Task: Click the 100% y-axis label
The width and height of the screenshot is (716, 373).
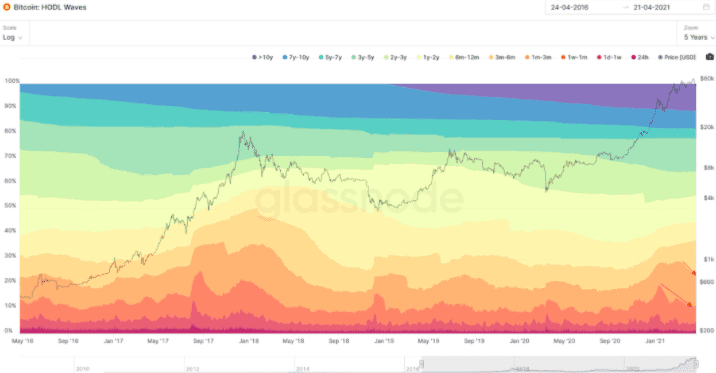Action: 11,81
